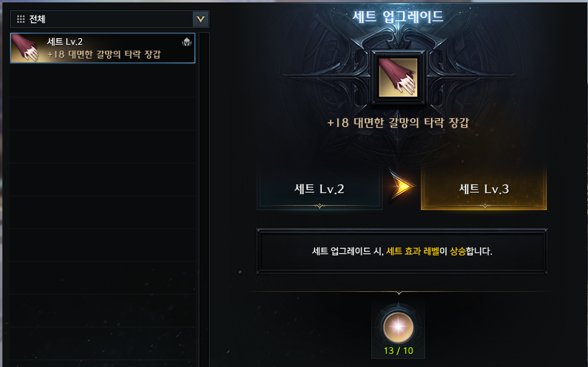This screenshot has width=588, height=367.
Task: Expand the filter with the V arrow
Action: (201, 19)
